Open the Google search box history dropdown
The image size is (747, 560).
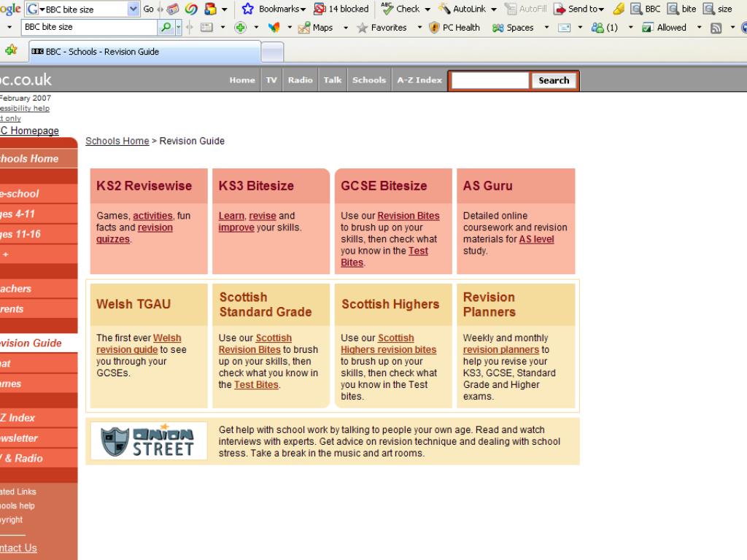(133, 9)
